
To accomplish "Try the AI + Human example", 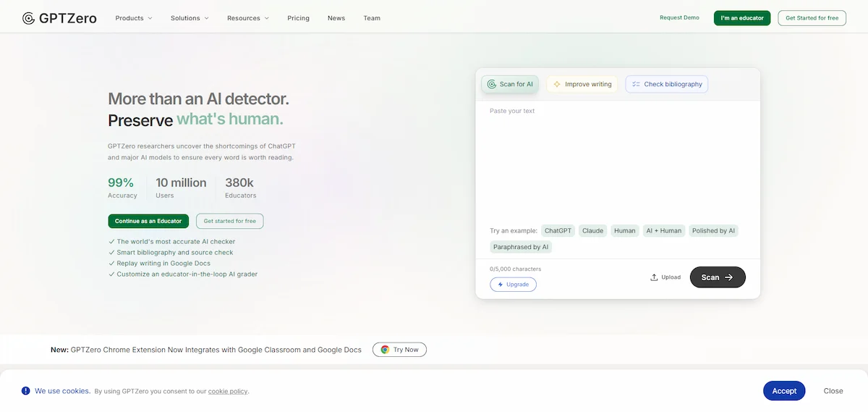I will tap(663, 231).
